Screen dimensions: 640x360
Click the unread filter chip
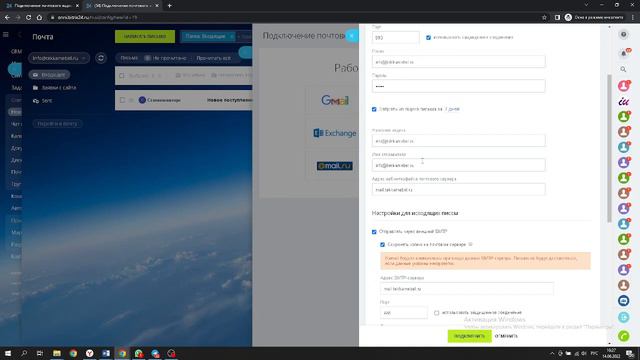(166, 58)
